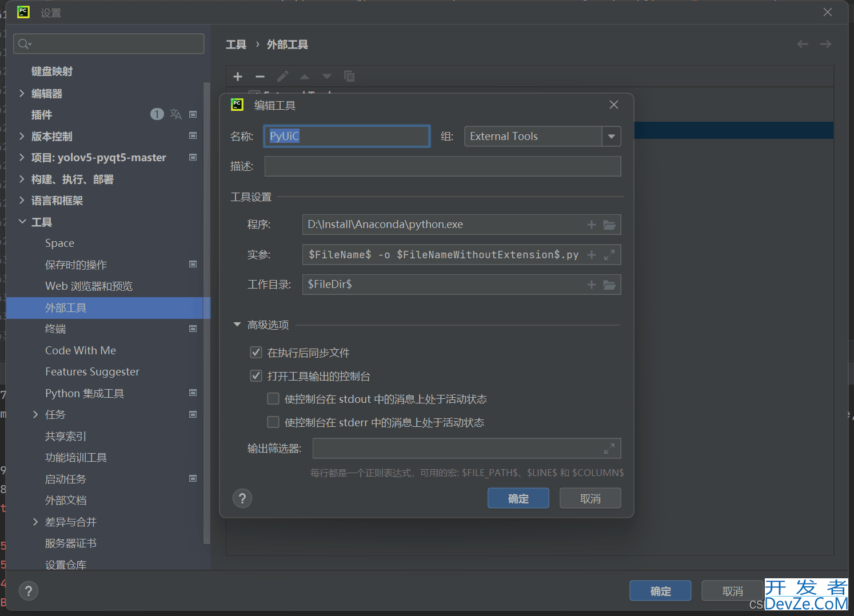Open Code With Me settings page
This screenshot has height=616, width=854.
click(x=81, y=350)
